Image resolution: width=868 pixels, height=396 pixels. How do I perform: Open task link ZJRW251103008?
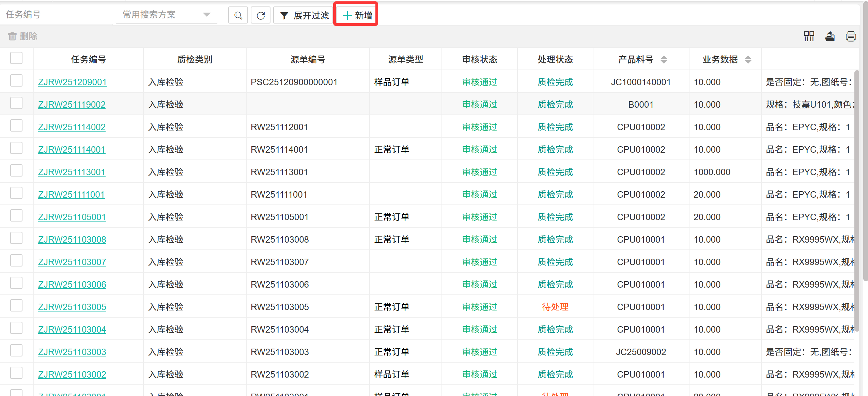[72, 240]
